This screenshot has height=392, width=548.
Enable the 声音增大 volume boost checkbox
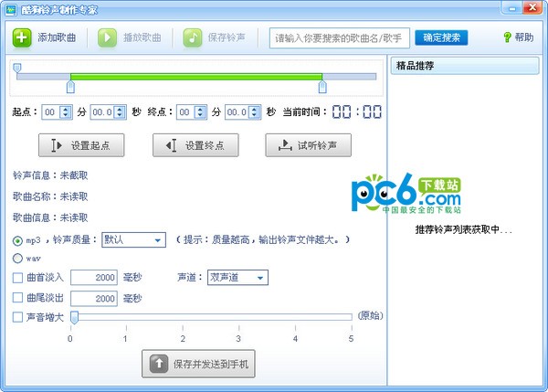point(17,317)
